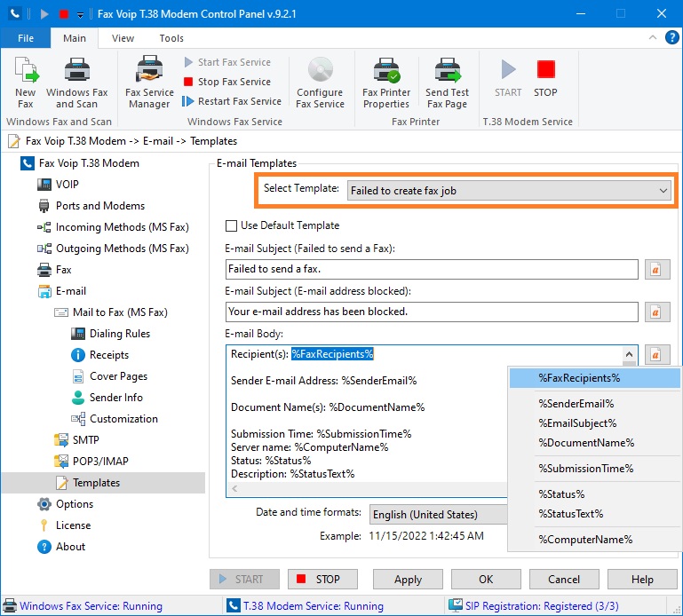Click the Failed to send a fax subject field
The image size is (683, 616).
click(432, 270)
